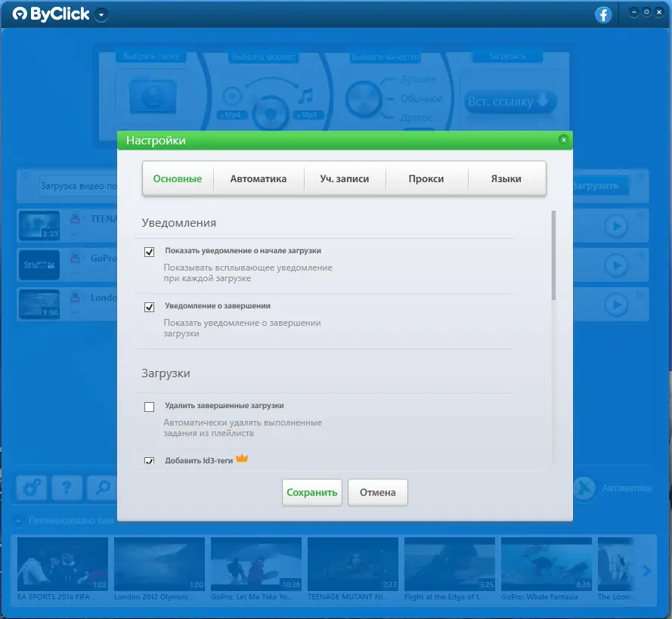Click the Выбрать папку label

pos(151,56)
